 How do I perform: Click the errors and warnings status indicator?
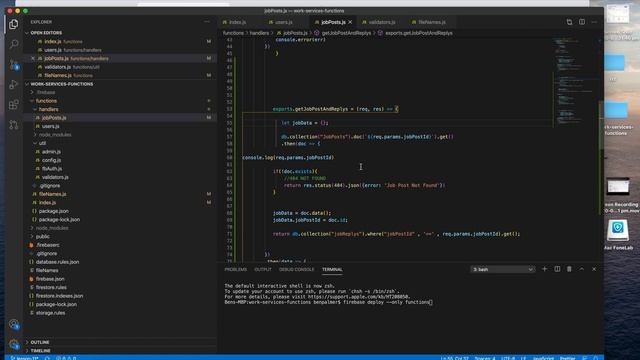[66, 358]
